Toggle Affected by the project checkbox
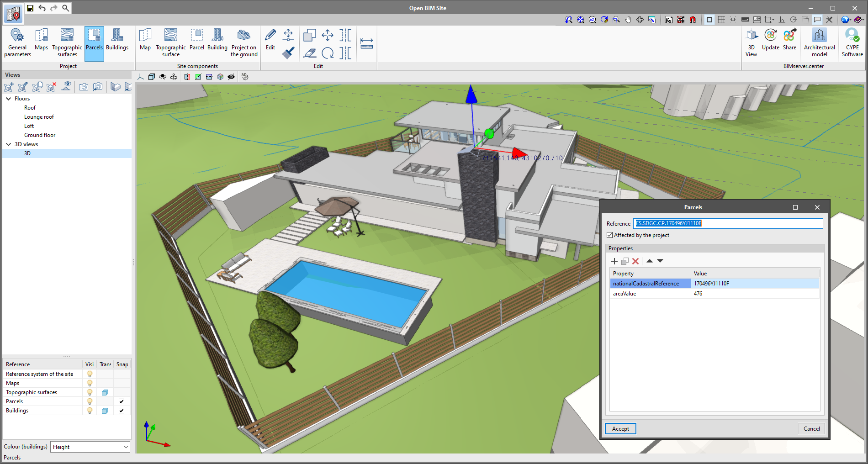 610,235
